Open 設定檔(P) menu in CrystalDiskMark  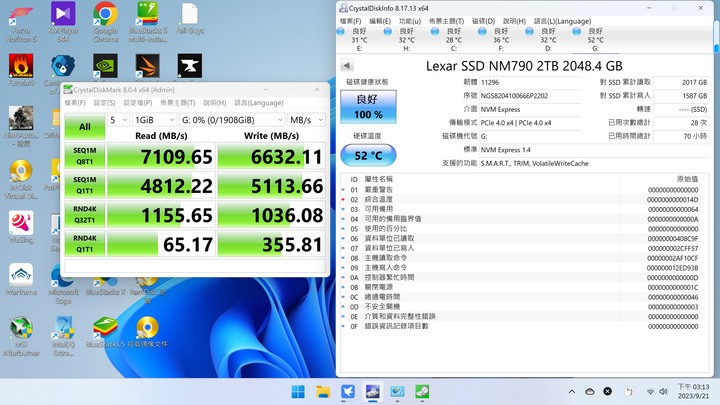pos(138,103)
